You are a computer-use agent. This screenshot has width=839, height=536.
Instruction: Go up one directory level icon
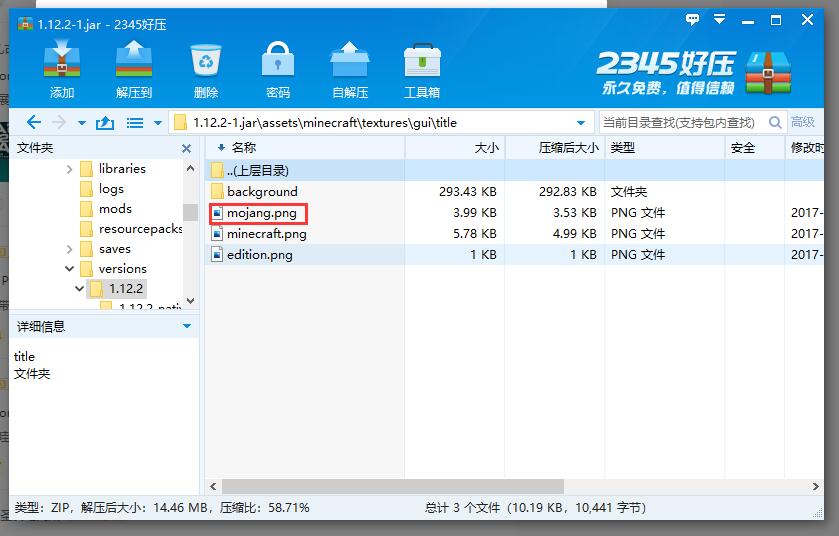pyautogui.click(x=105, y=123)
